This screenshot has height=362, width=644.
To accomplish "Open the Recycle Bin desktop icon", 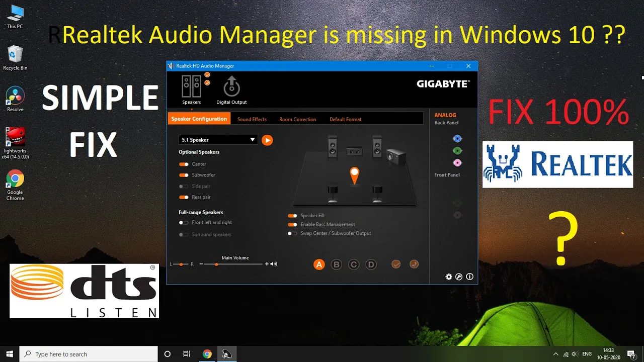I will (15, 58).
